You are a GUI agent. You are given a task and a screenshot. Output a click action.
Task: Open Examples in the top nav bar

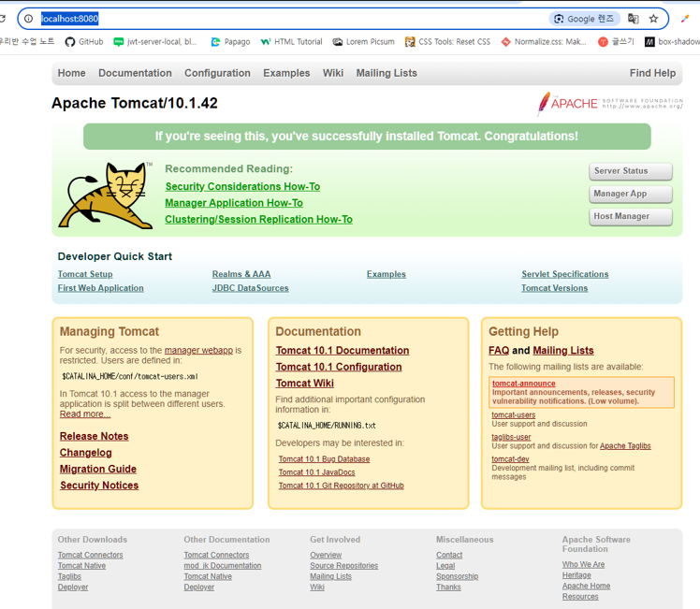click(x=286, y=73)
